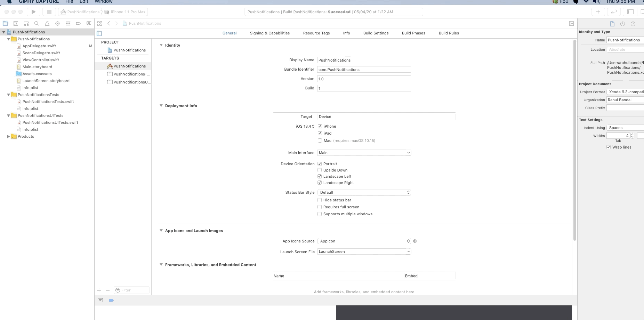Image resolution: width=644 pixels, height=320 pixels.
Task: Switch to the Build Settings tab
Action: [376, 33]
